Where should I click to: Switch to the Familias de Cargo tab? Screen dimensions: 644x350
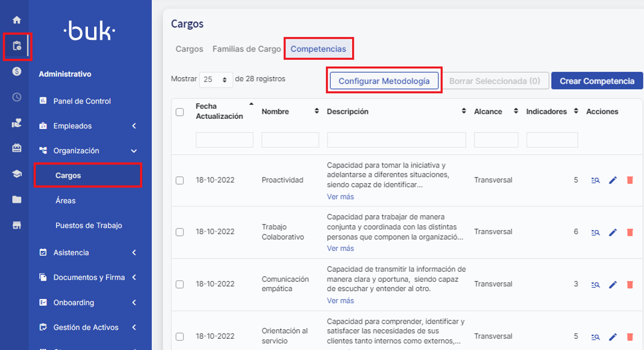click(x=246, y=49)
